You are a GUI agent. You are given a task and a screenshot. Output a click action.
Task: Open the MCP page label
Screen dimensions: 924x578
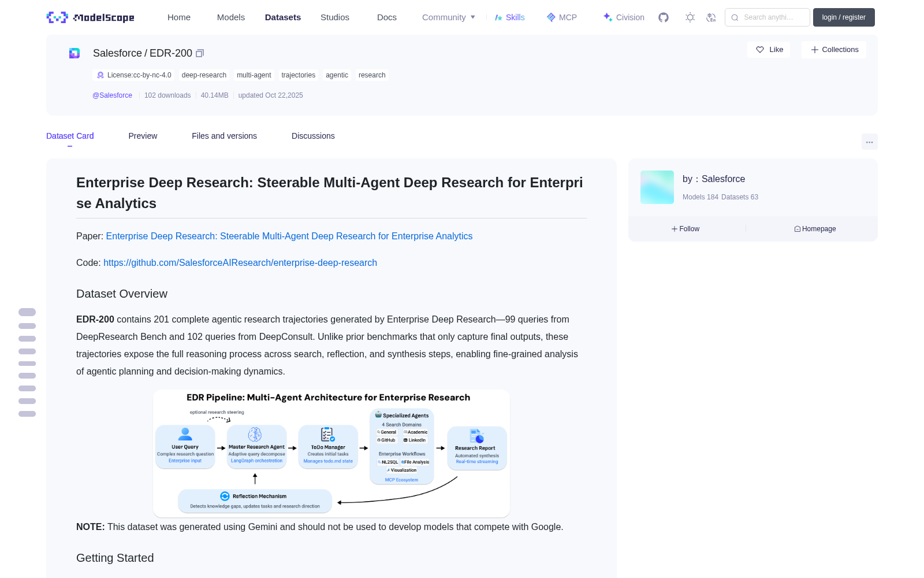(568, 17)
